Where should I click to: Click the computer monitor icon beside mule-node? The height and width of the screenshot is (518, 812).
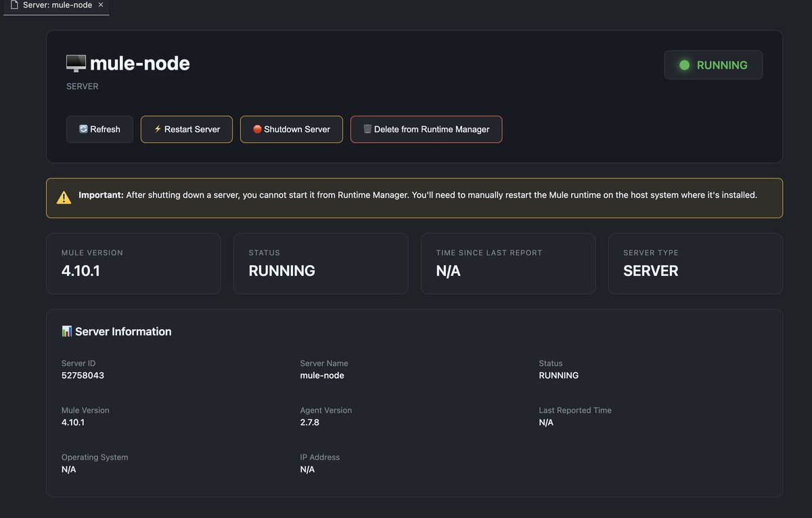tap(76, 64)
